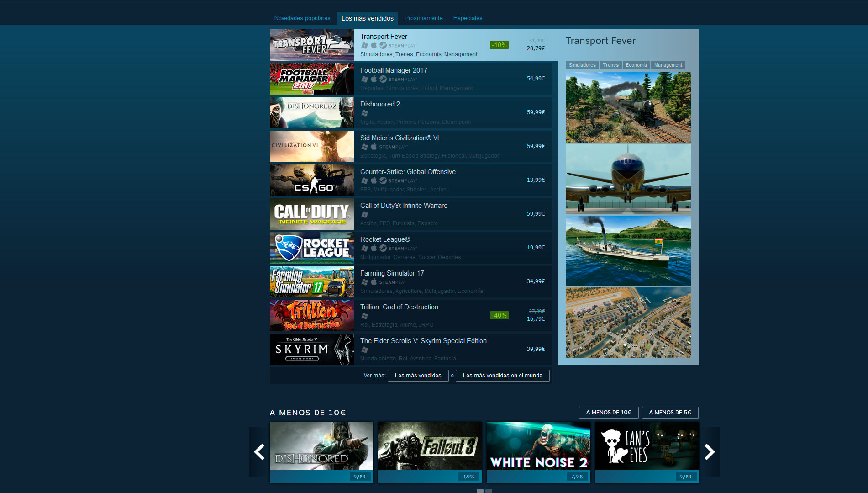Click the Mac icon on Counter-Strike row
The width and height of the screenshot is (868, 493).
(x=374, y=180)
